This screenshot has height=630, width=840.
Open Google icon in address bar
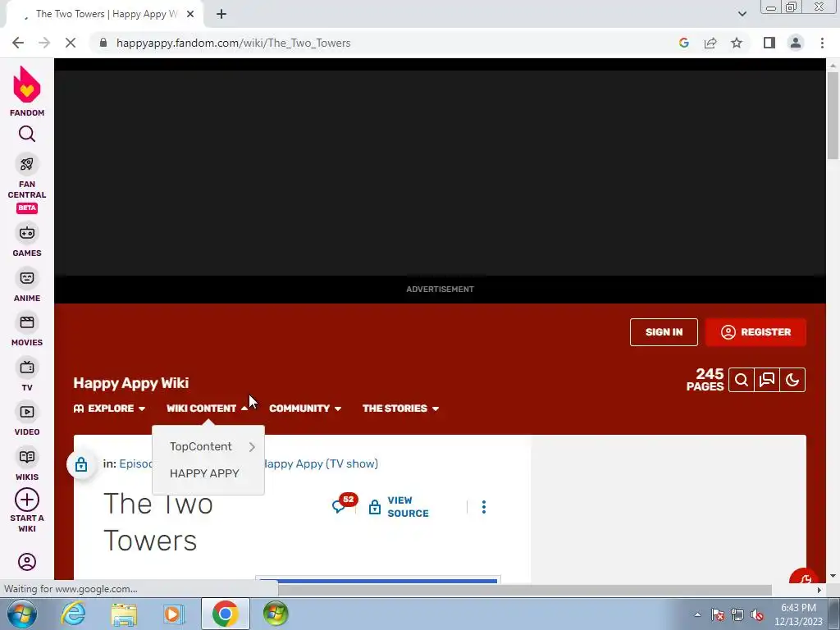(x=683, y=43)
